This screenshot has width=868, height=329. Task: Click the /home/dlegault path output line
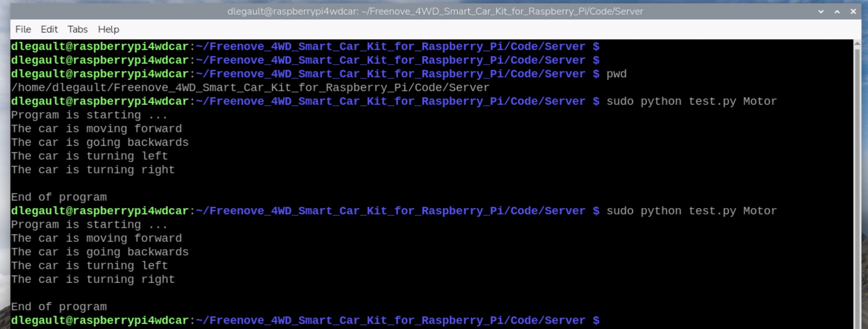tap(250, 87)
